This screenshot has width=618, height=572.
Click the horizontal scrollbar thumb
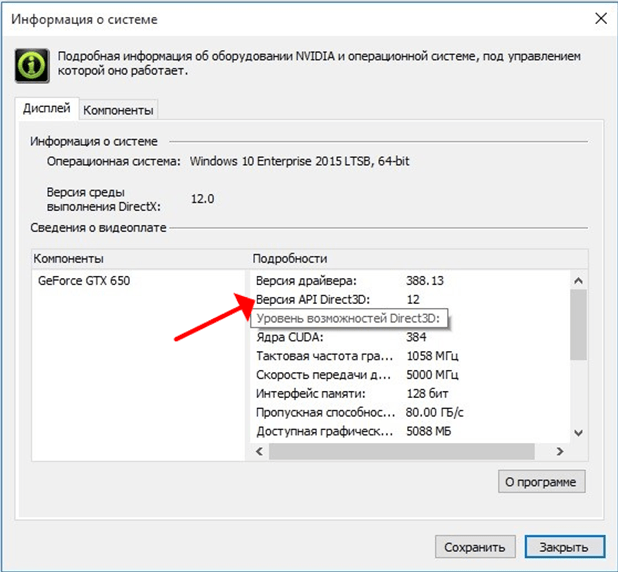[x=402, y=451]
